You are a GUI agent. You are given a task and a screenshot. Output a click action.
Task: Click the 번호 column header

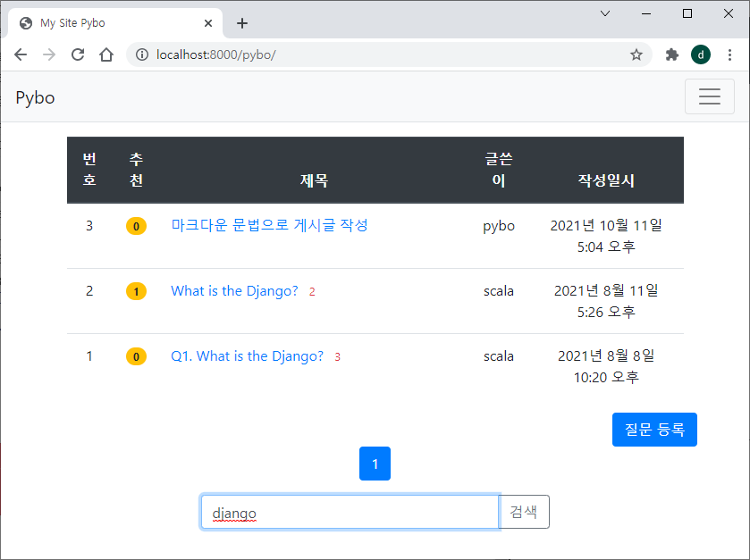pos(89,170)
